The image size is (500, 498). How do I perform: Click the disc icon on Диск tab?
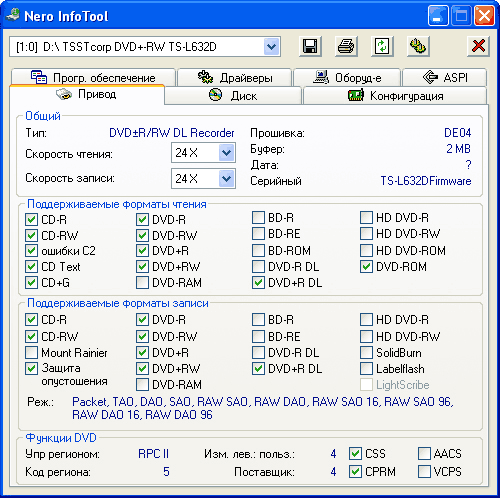(x=215, y=95)
